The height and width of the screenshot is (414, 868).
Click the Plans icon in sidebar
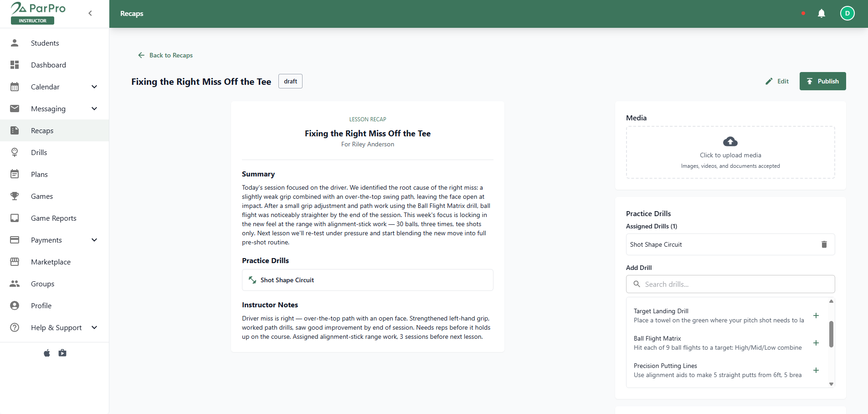point(15,174)
